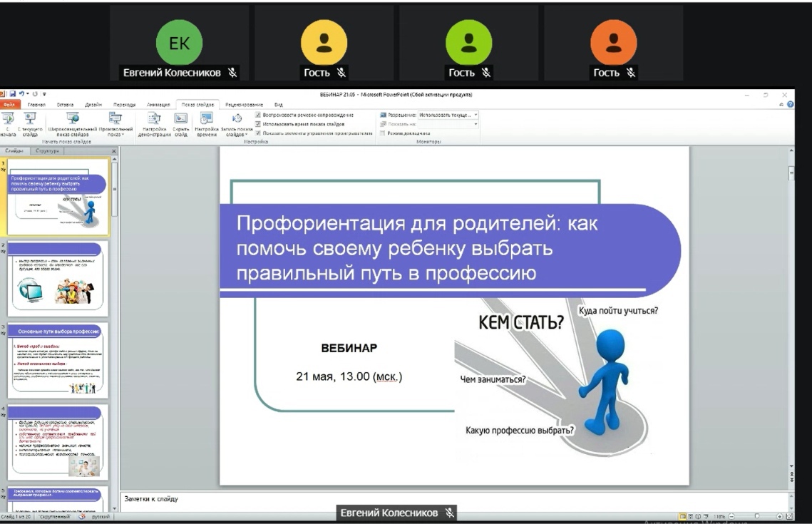Viewport: 812px width, 524px height.
Task: Click the yellow Гость participant tile
Action: point(324,43)
